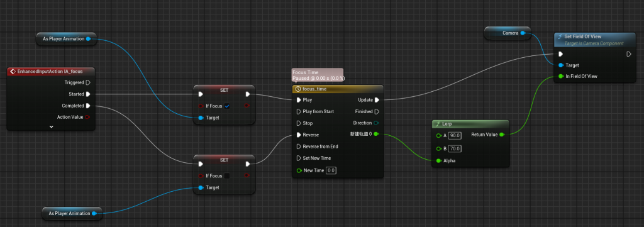Viewport: 644px width, 227px height.
Task: Click the Triggered execution pin on IA_focus
Action: point(88,82)
